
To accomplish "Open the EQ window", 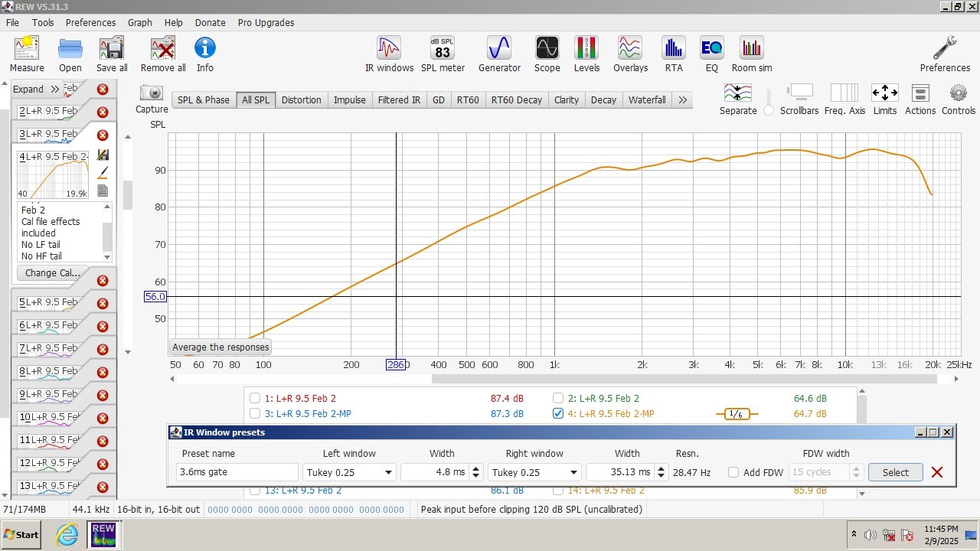I will (x=712, y=54).
